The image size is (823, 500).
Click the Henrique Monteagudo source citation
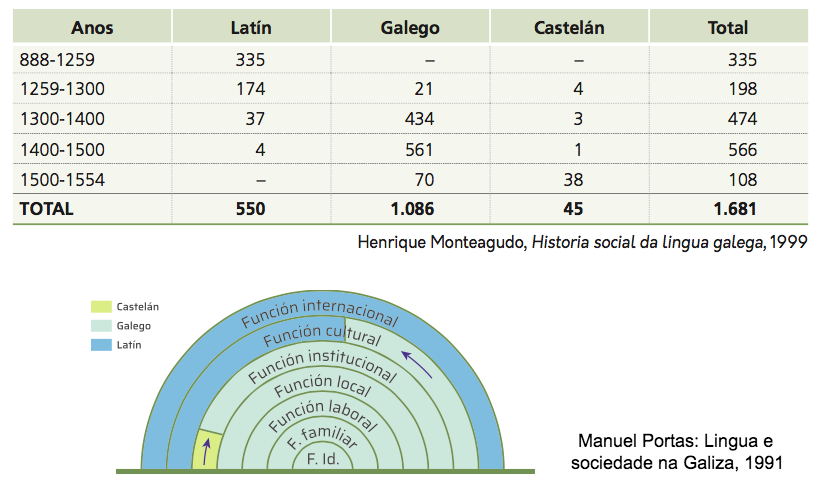(x=582, y=242)
